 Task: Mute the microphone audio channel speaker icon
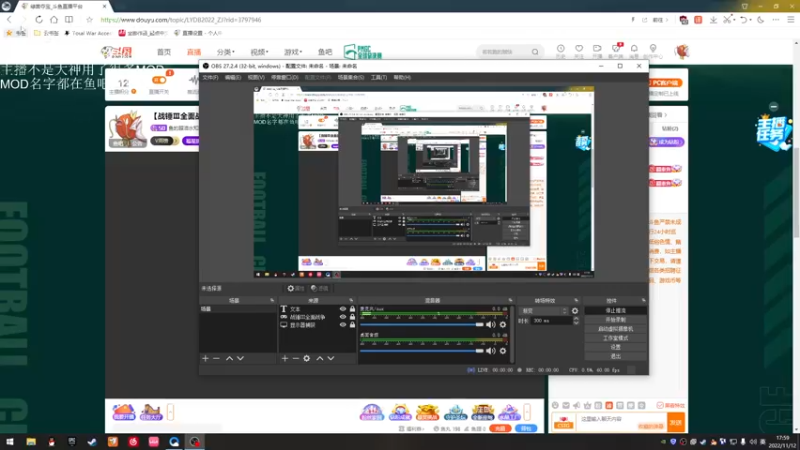coord(491,324)
